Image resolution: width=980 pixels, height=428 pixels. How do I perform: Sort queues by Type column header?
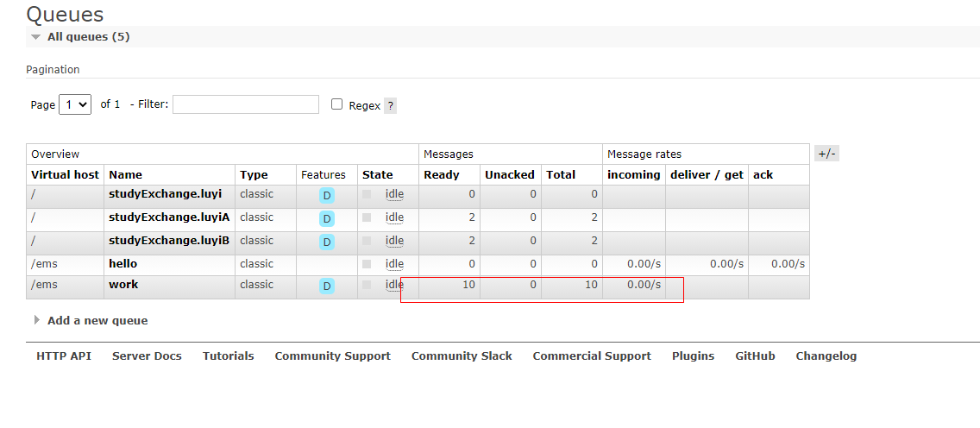(254, 175)
